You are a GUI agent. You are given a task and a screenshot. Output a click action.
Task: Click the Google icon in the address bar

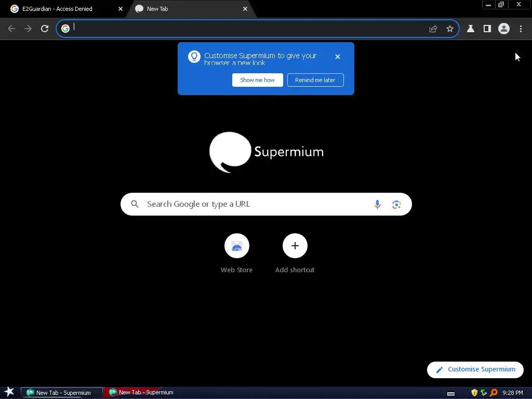pos(65,29)
